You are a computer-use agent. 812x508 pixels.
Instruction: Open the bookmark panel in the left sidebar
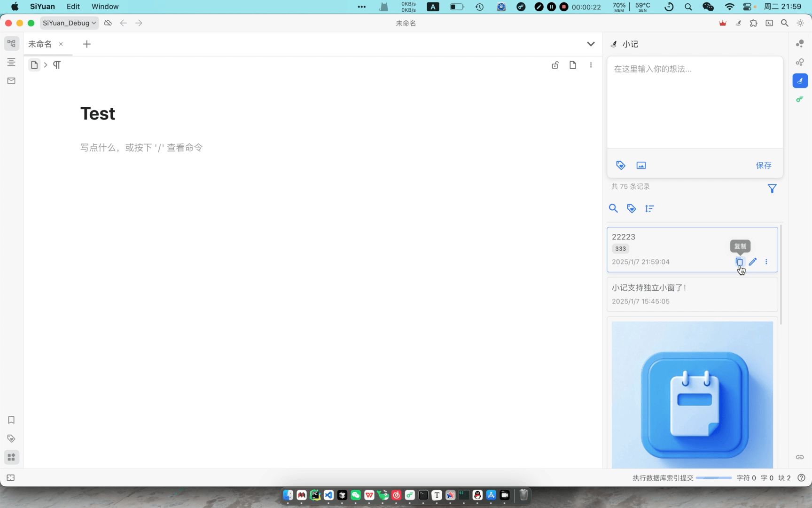[11, 420]
